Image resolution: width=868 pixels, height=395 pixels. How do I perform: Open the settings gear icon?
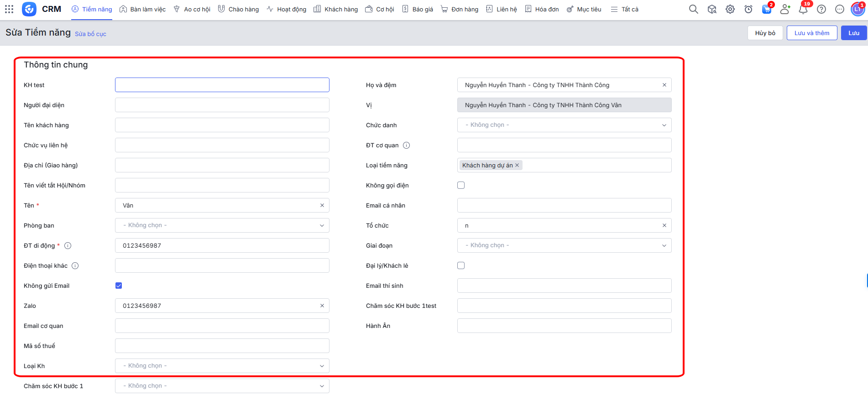pyautogui.click(x=730, y=9)
